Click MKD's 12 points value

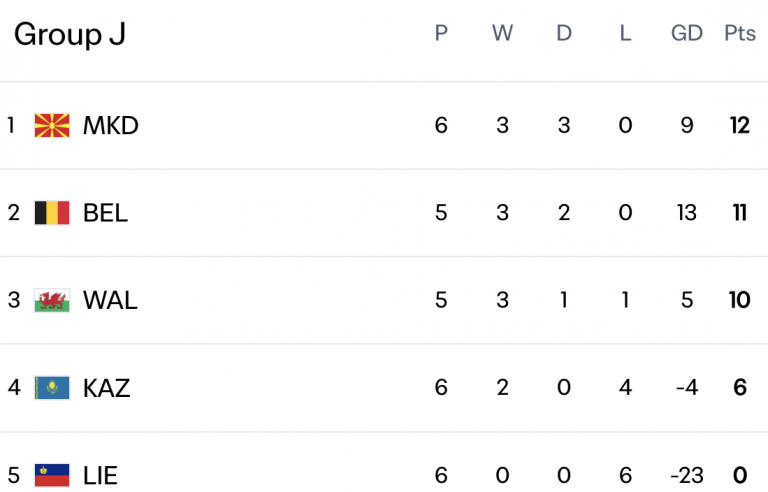740,126
